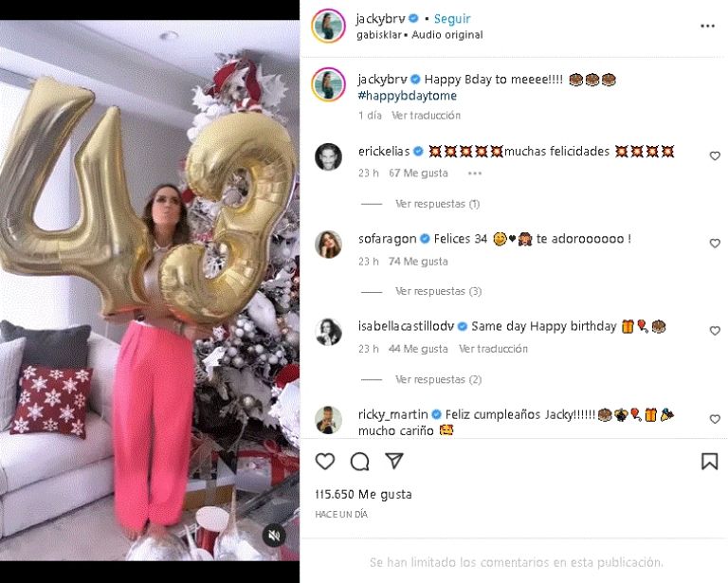Open more options on erickelias comment
This screenshot has height=583, width=728.
(x=475, y=173)
